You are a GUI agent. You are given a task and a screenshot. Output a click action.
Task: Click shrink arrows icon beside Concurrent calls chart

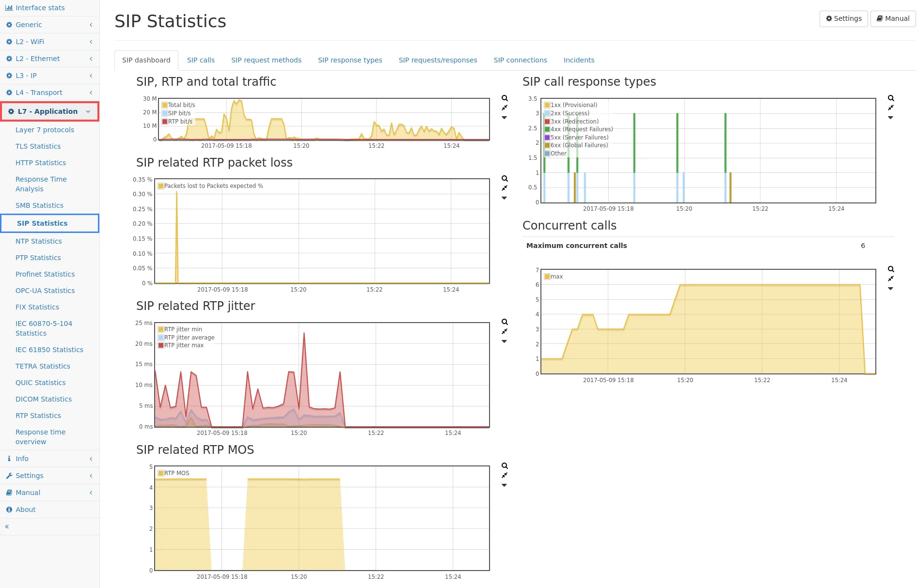pyautogui.click(x=891, y=279)
